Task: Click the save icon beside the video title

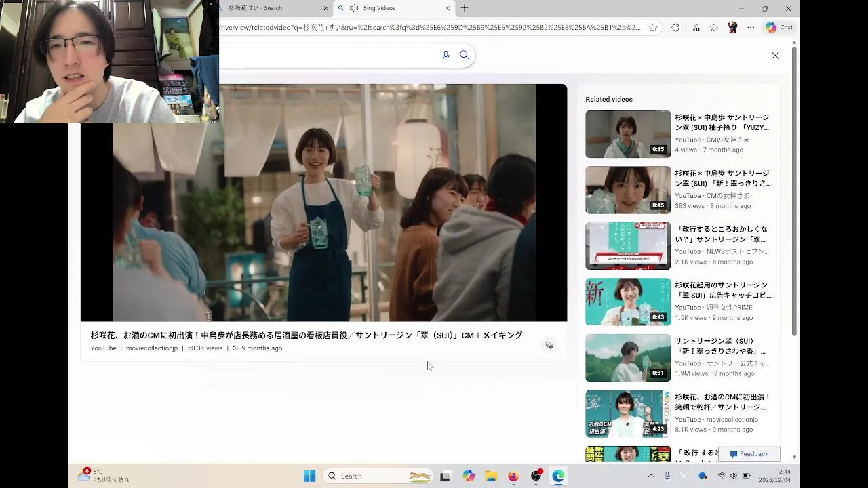Action: 549,346
